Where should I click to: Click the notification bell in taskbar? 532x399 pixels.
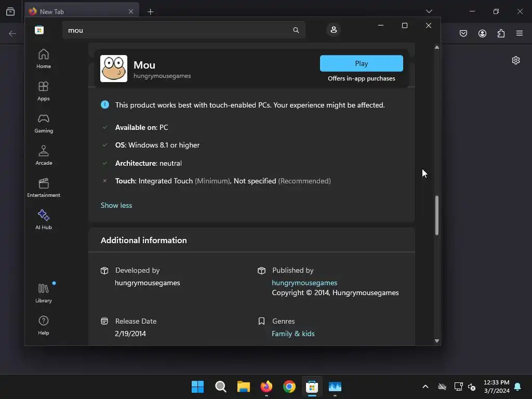pyautogui.click(x=518, y=387)
